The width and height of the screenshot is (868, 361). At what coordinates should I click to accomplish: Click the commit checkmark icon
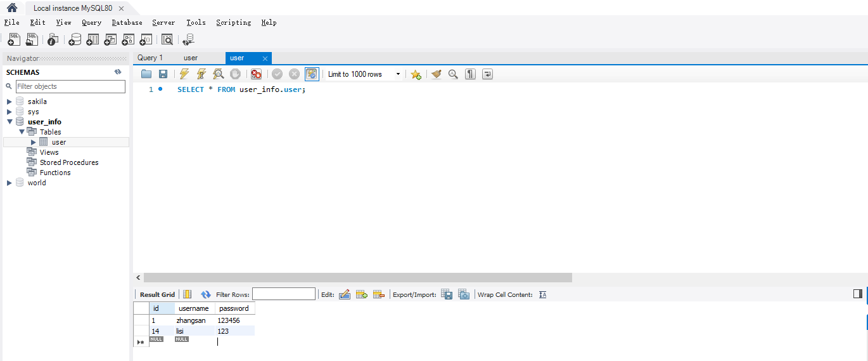(x=278, y=74)
